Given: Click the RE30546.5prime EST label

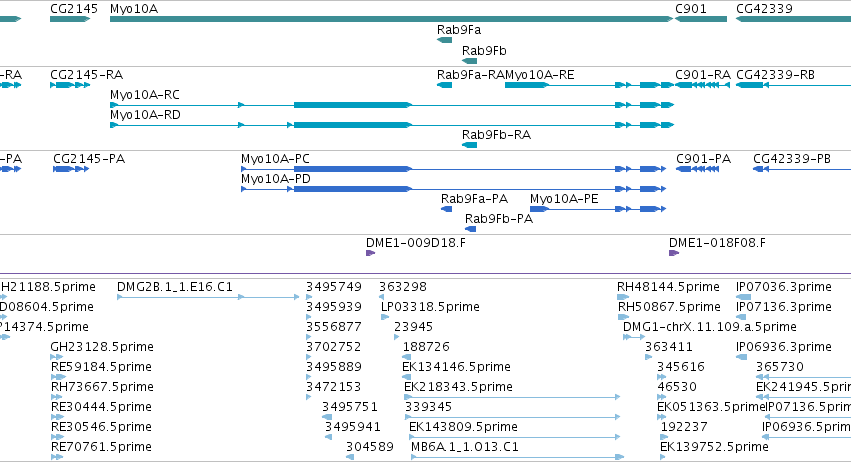Looking at the screenshot, I should [x=101, y=427].
